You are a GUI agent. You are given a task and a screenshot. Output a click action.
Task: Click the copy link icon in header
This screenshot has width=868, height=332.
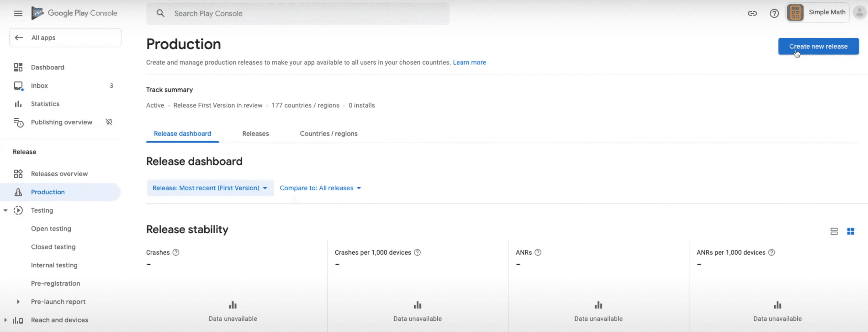[x=752, y=13]
